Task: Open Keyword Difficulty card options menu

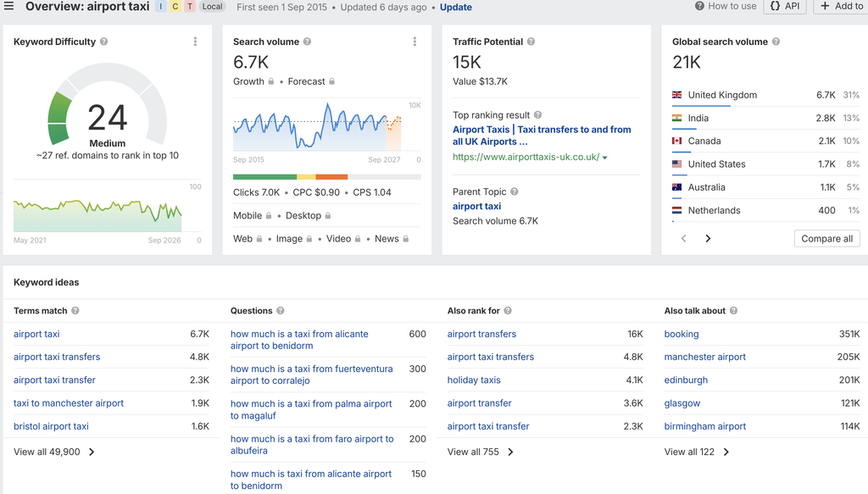Action: tap(195, 42)
